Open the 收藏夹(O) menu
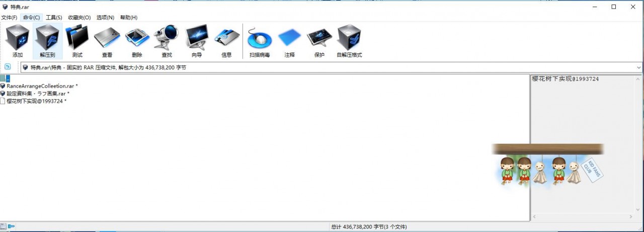Image resolution: width=644 pixels, height=232 pixels. pos(79,17)
